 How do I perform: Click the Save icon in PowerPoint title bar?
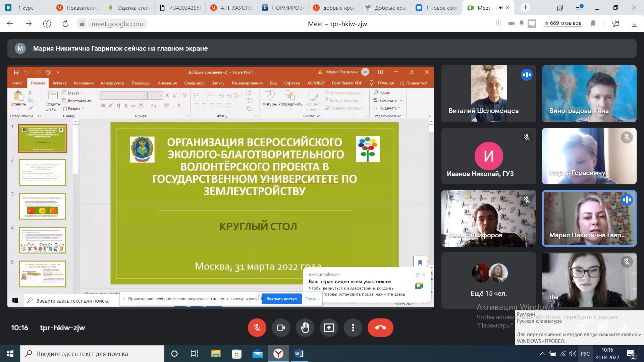tap(16, 72)
